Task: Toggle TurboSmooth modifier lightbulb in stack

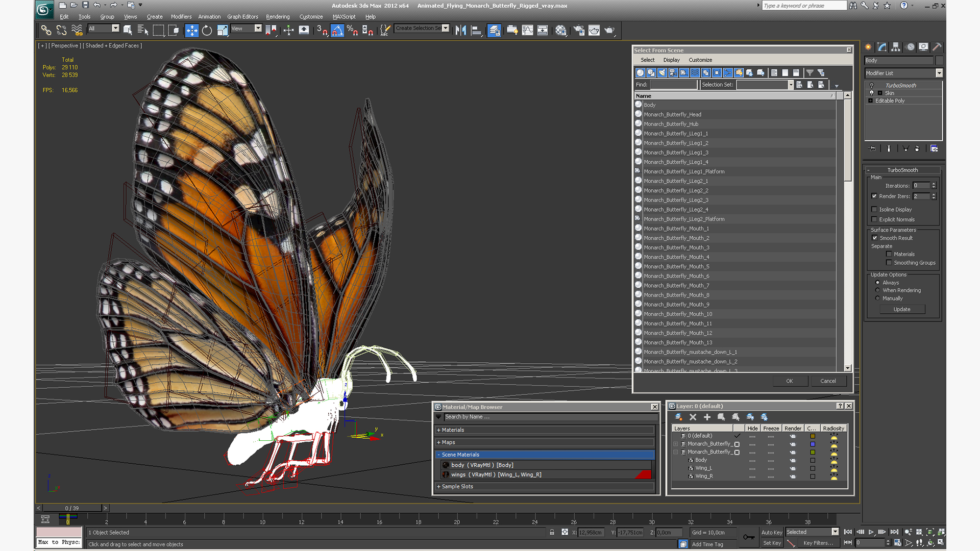Action: pyautogui.click(x=872, y=85)
